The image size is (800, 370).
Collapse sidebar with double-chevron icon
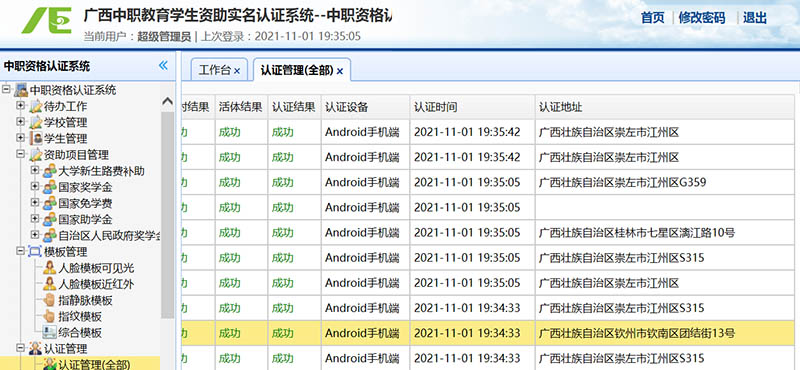(163, 65)
